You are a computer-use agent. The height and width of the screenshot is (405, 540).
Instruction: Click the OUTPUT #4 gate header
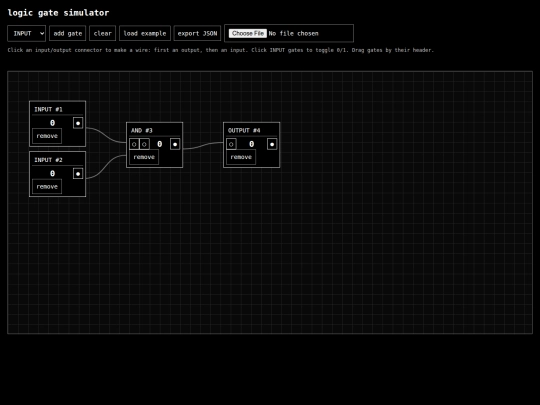tap(251, 130)
